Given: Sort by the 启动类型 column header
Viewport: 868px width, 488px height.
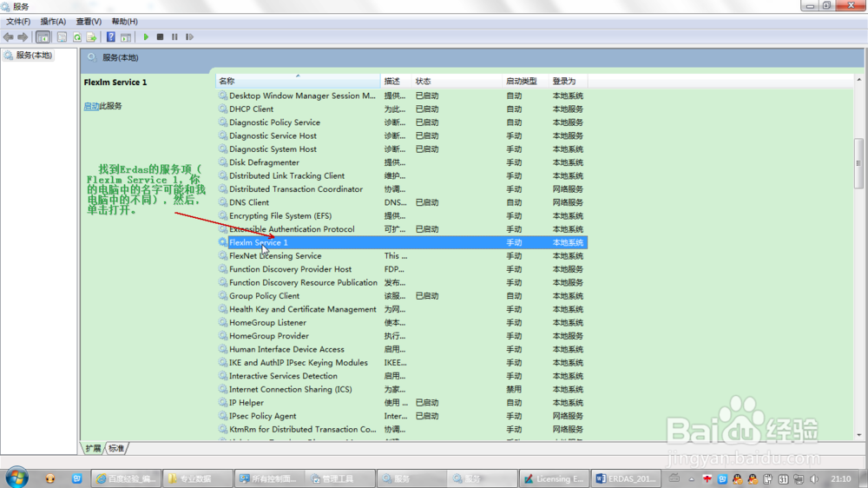Looking at the screenshot, I should tap(525, 81).
